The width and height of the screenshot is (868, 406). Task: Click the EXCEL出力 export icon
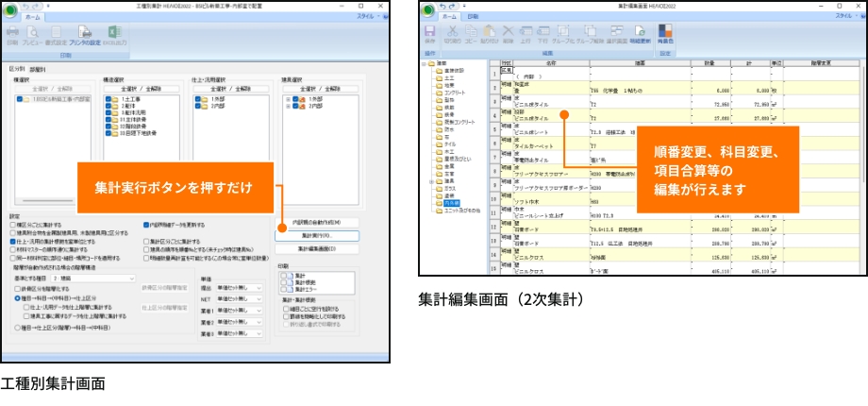coord(114,35)
